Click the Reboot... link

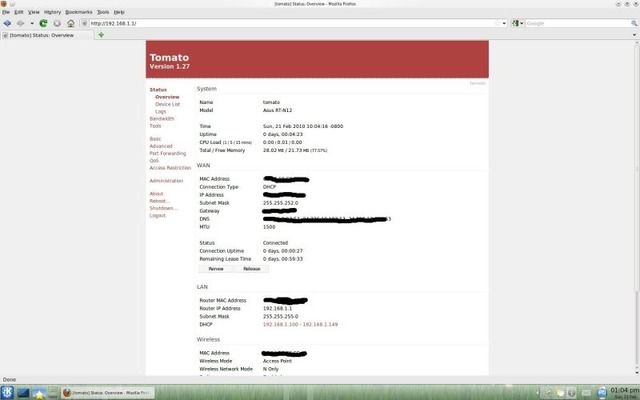point(160,201)
